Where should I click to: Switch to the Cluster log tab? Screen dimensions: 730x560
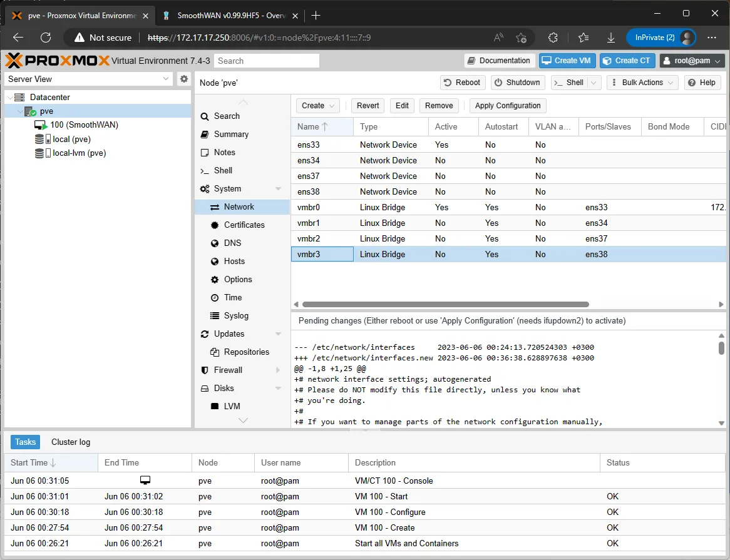coord(71,442)
